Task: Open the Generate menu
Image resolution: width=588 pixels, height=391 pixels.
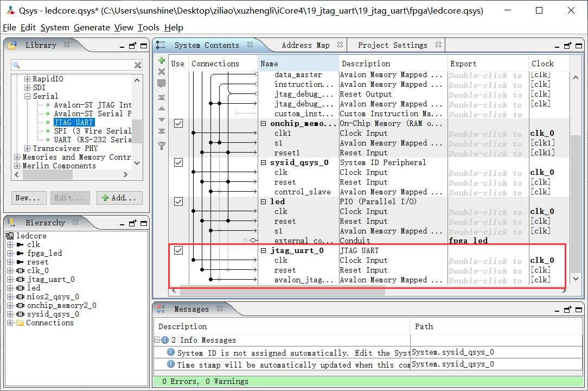Action: click(x=92, y=28)
